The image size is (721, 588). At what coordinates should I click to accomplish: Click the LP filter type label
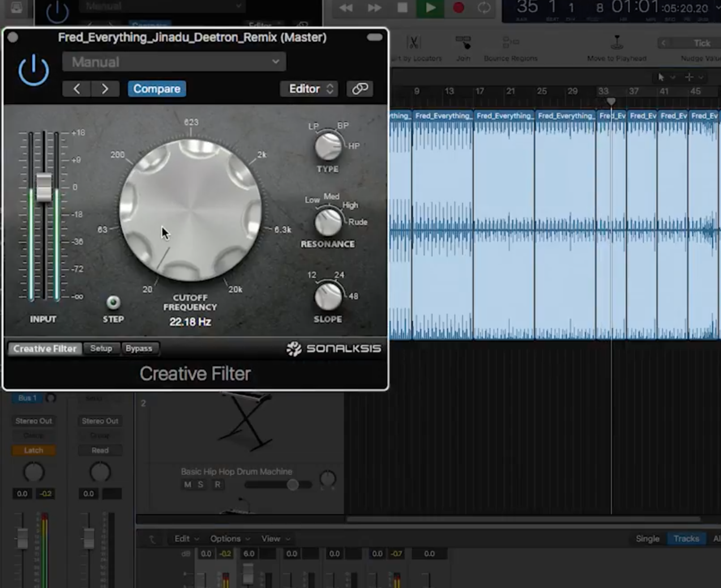313,126
